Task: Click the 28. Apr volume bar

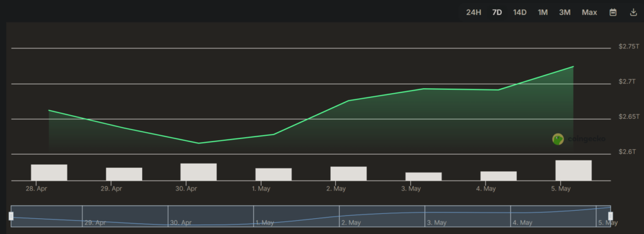Action: (49, 172)
